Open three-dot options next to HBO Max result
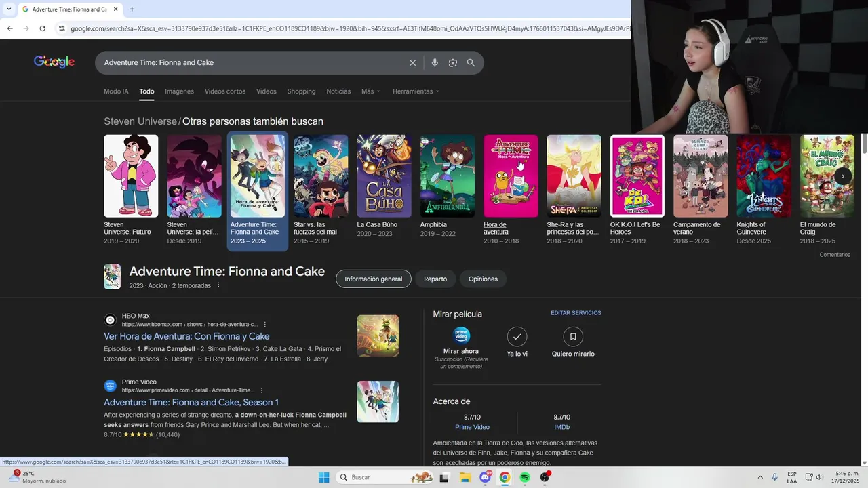868x488 pixels. point(264,325)
